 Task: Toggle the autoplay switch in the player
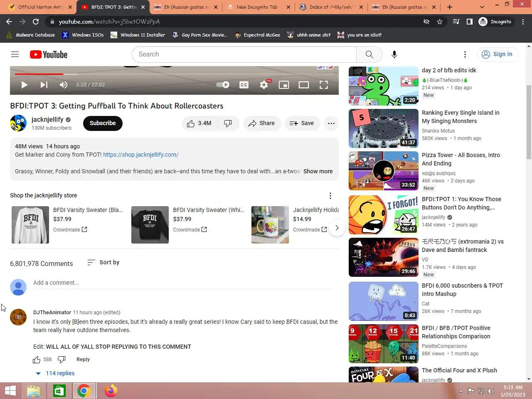pos(223,85)
